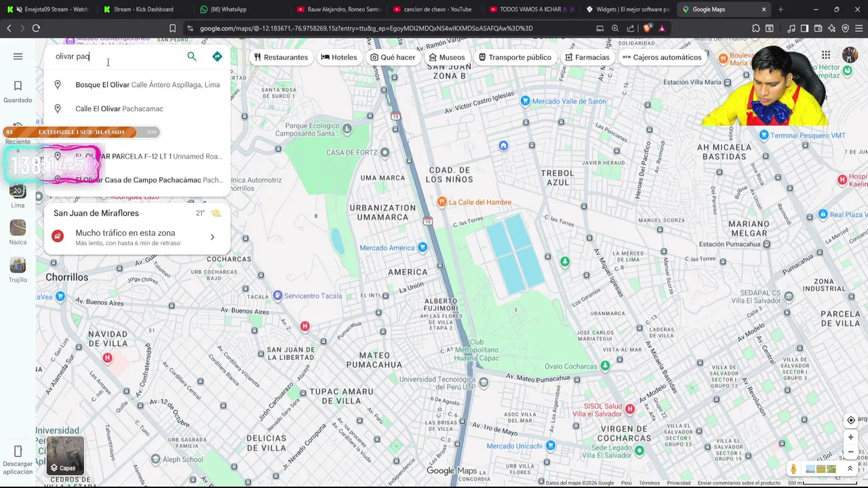Screen dimensions: 868x488
Task: Filter by Farmacias chip
Action: pos(587,57)
